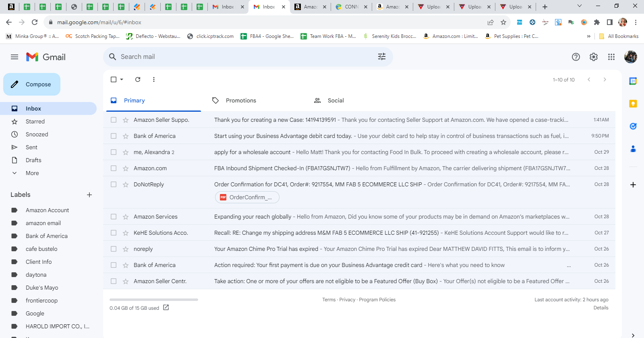Expand the Gmail side panel arrow

(x=633, y=335)
